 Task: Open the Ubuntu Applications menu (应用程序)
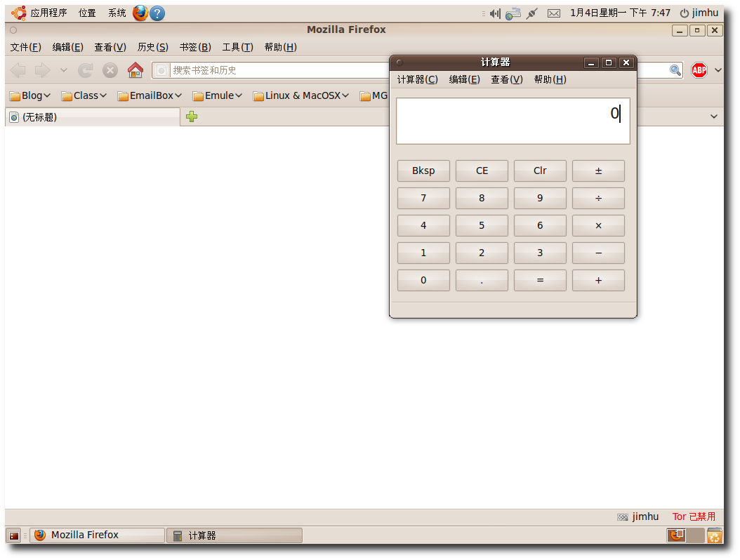tap(39, 13)
